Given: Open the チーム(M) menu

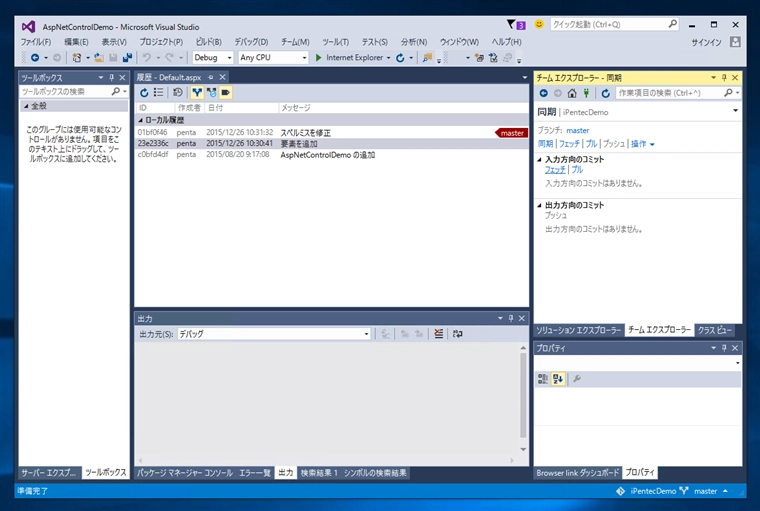Looking at the screenshot, I should point(295,42).
